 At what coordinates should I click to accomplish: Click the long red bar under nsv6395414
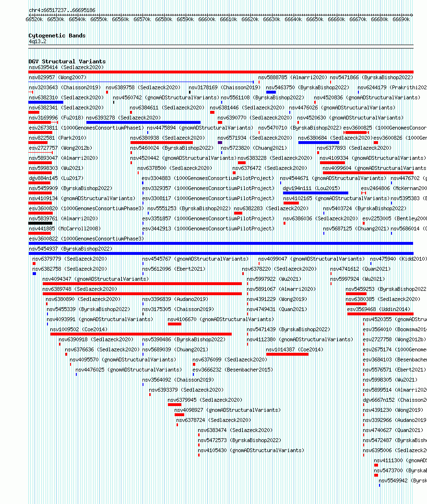221,72
